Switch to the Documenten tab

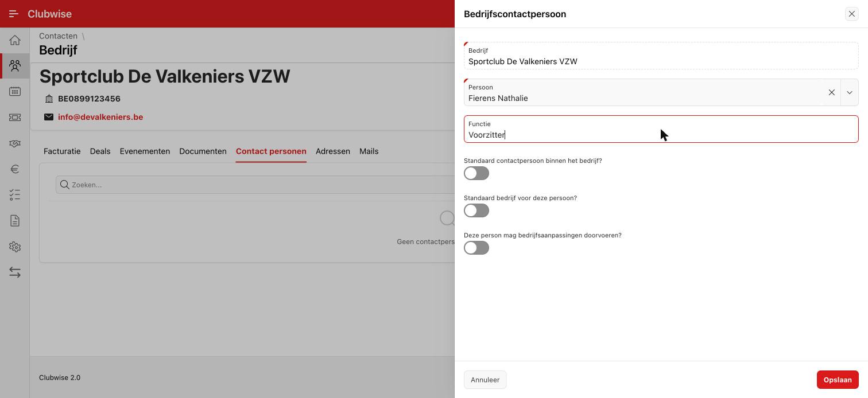click(203, 151)
